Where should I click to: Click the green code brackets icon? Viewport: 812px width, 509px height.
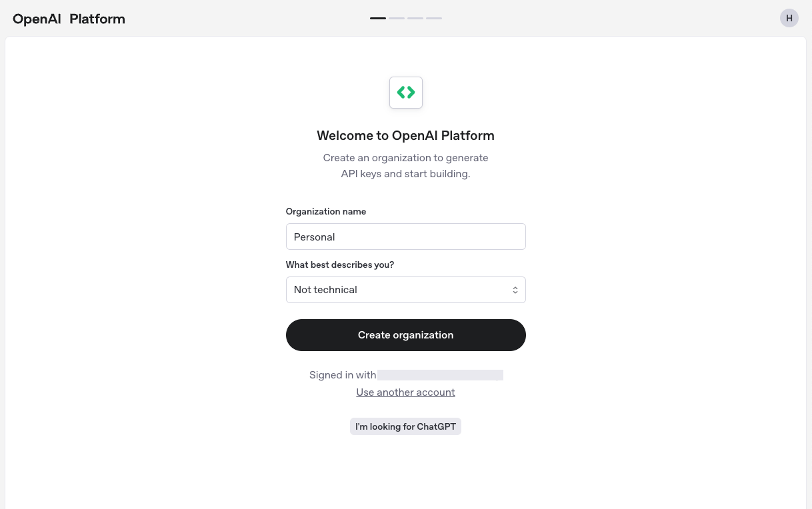tap(406, 93)
